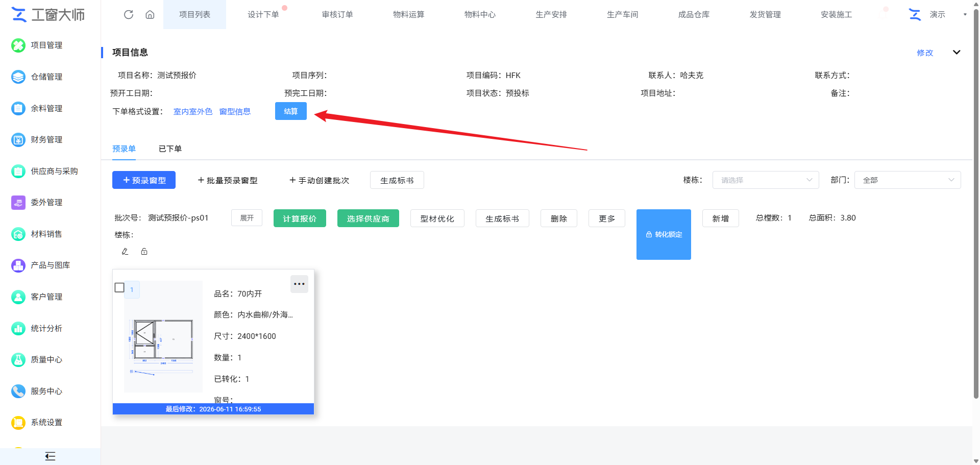Viewport: 980px width, 465px height.
Task: Click the index number 1 badge on card
Action: coord(132,289)
